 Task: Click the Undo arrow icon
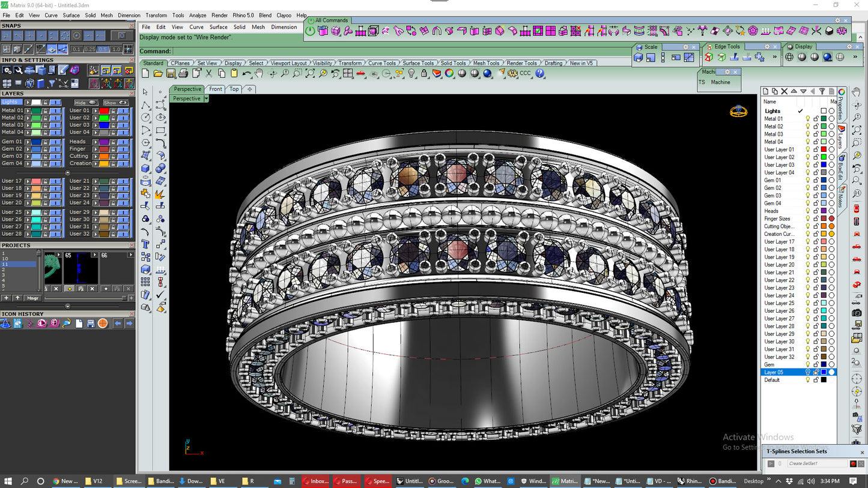click(246, 73)
